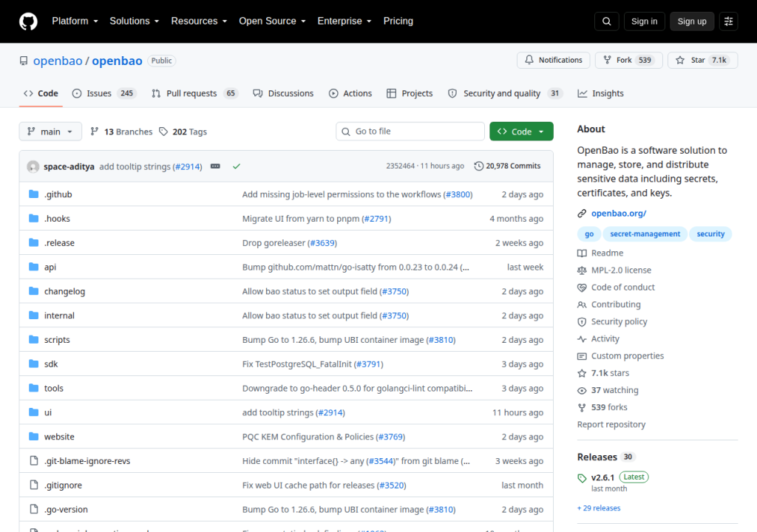Switch to the Discussions tab
The image size is (757, 532).
283,93
